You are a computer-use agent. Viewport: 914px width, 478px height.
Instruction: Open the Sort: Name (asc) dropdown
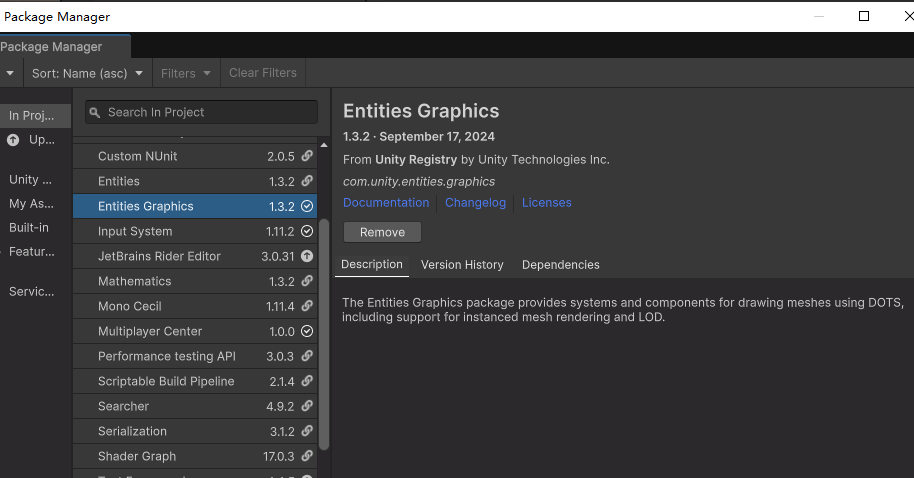87,73
